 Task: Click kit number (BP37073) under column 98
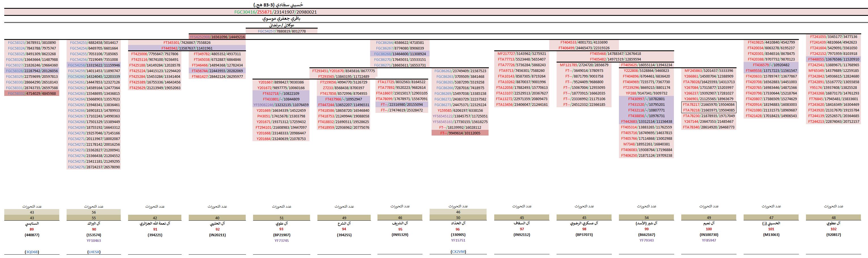click(x=584, y=235)
